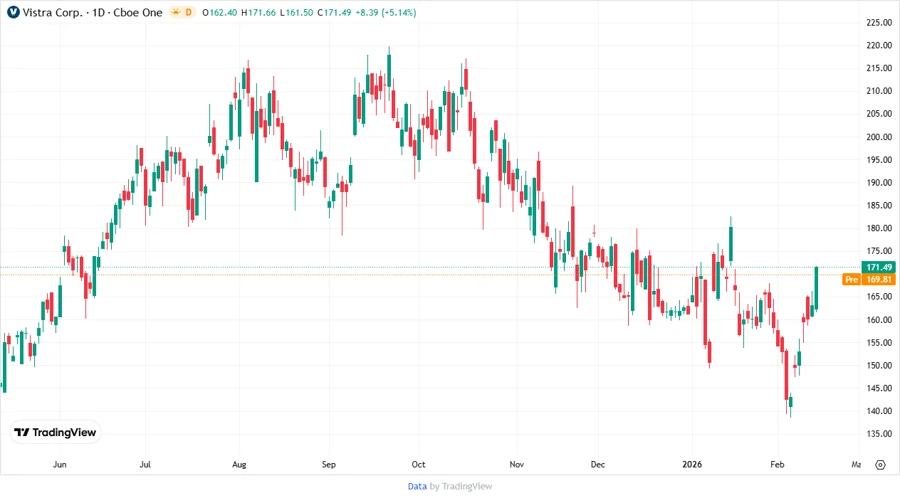Click the 225.00 price axis label
Viewport: 900px width, 498px height.
879,22
